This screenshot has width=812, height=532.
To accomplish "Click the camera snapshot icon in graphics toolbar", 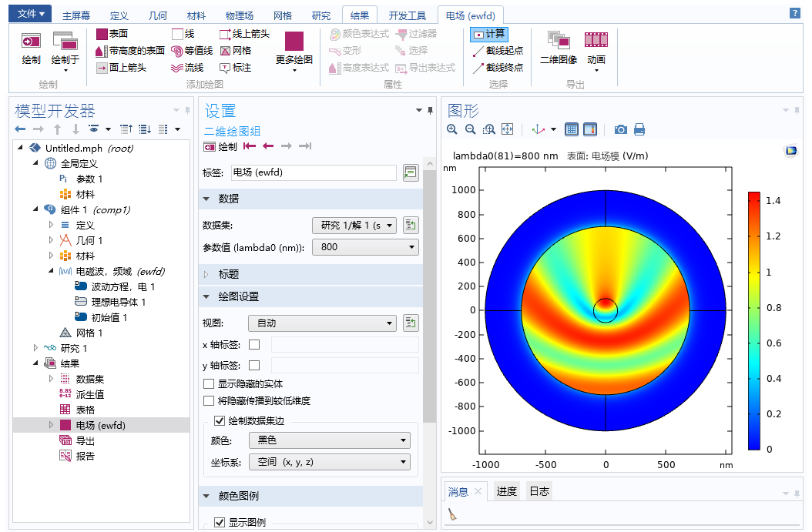I will [620, 129].
